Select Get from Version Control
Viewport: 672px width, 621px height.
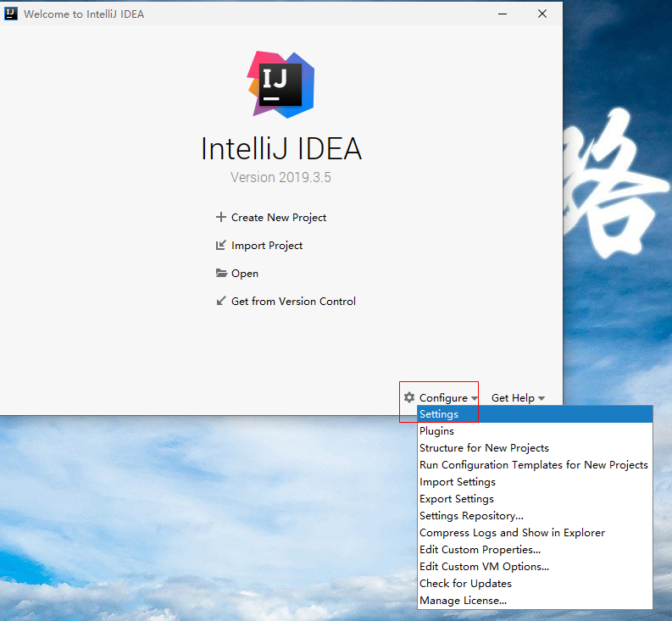tap(293, 302)
